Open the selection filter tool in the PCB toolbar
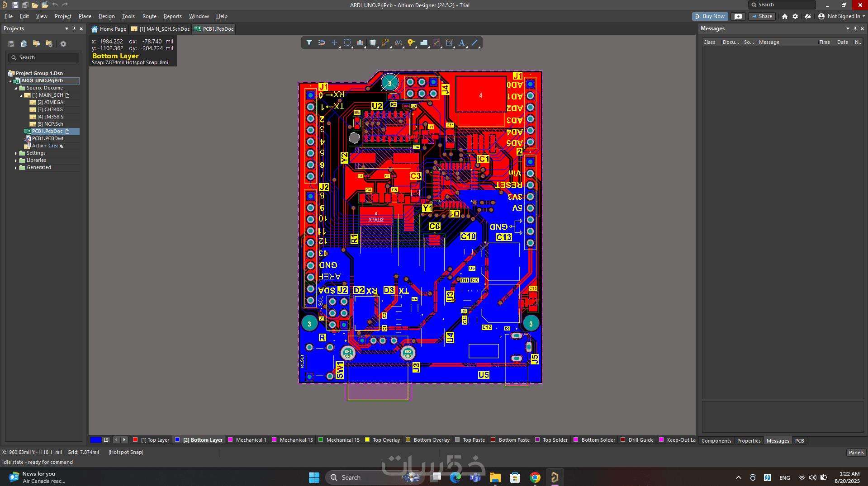This screenshot has height=486, width=868. [x=309, y=42]
